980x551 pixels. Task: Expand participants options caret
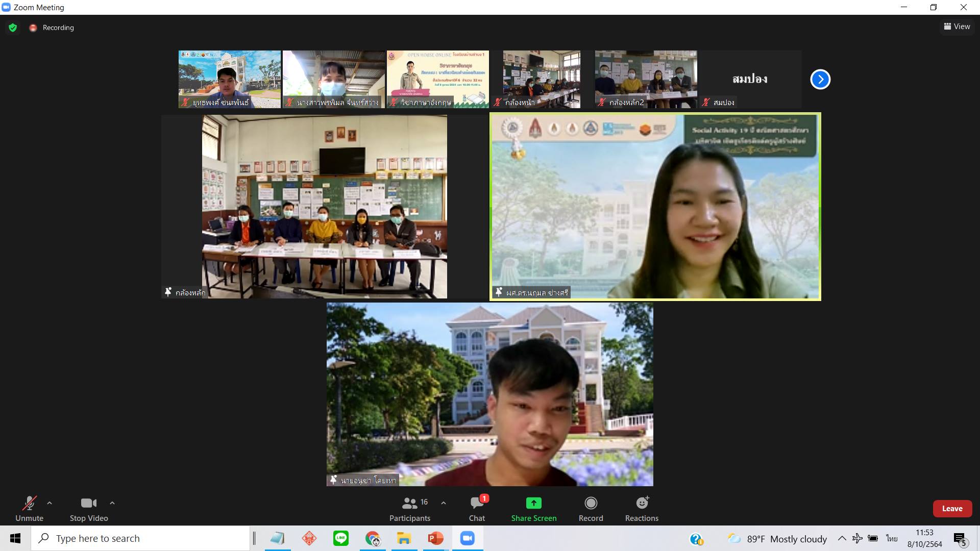[444, 503]
